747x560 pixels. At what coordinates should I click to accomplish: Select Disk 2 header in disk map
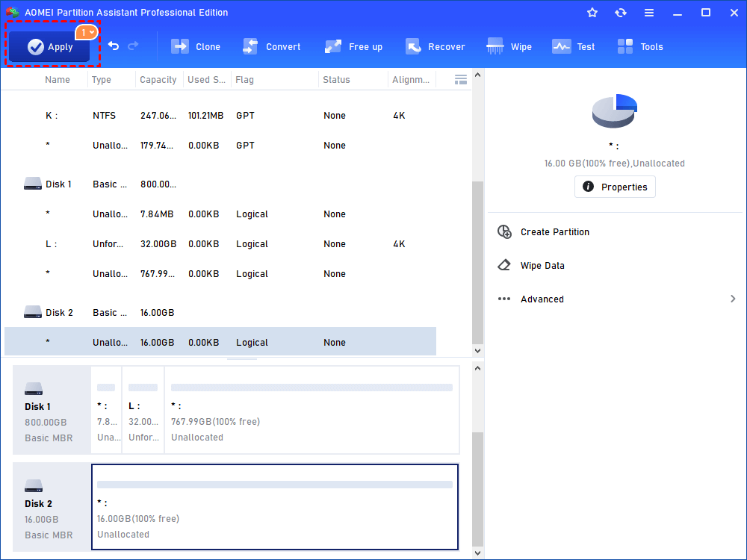pos(52,507)
